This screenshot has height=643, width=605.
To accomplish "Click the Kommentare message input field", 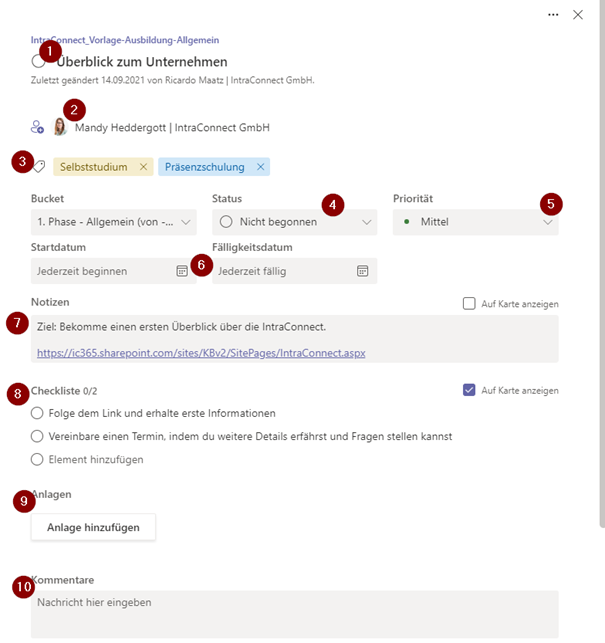I will point(295,614).
